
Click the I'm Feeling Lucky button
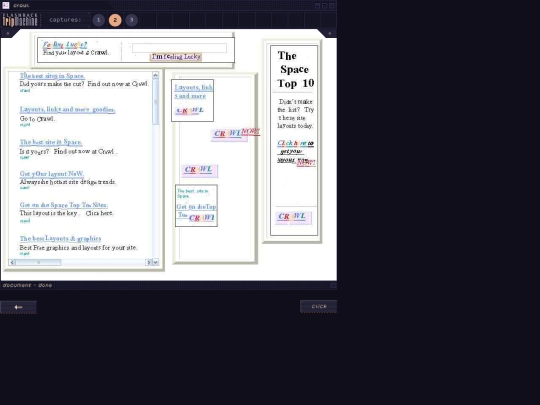(176, 56)
